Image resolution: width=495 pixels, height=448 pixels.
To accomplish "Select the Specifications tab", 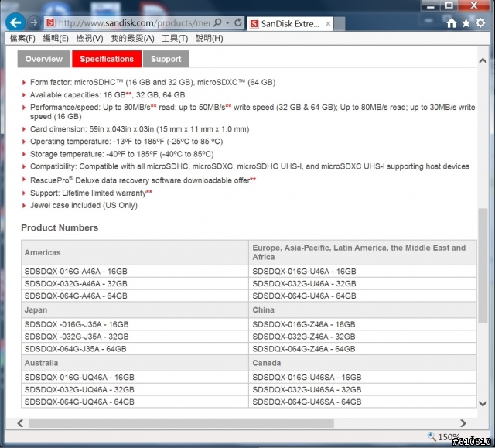I will tap(107, 59).
